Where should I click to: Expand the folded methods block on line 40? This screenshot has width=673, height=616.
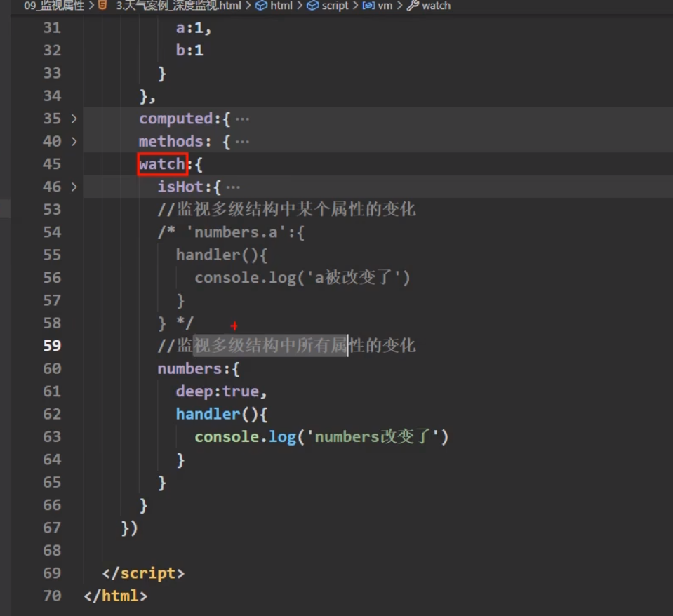[x=74, y=141]
